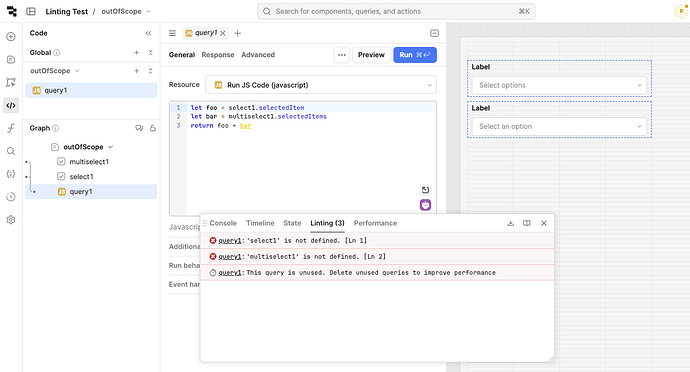Click the code history revert icon
This screenshot has height=372, width=690.
tap(425, 190)
